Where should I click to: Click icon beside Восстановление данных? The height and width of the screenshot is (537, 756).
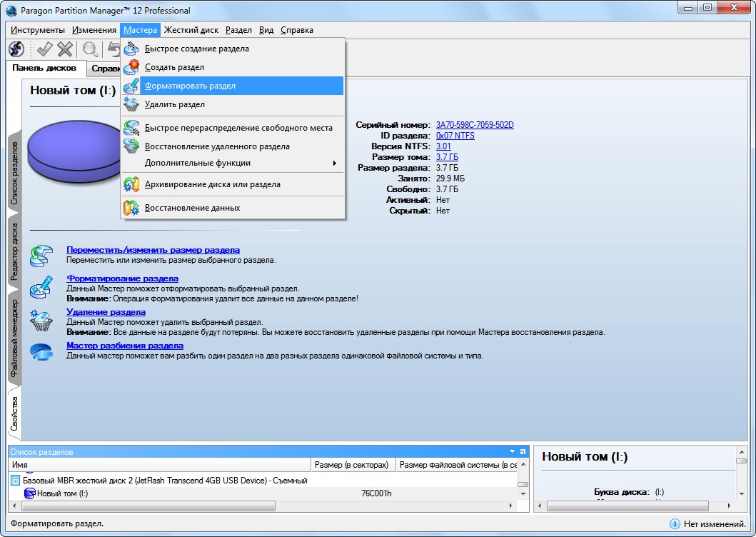tap(131, 208)
